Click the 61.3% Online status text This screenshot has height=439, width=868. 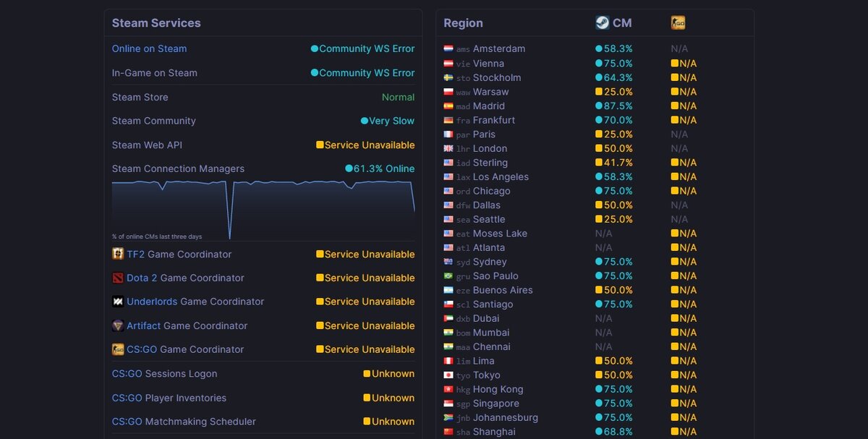383,169
